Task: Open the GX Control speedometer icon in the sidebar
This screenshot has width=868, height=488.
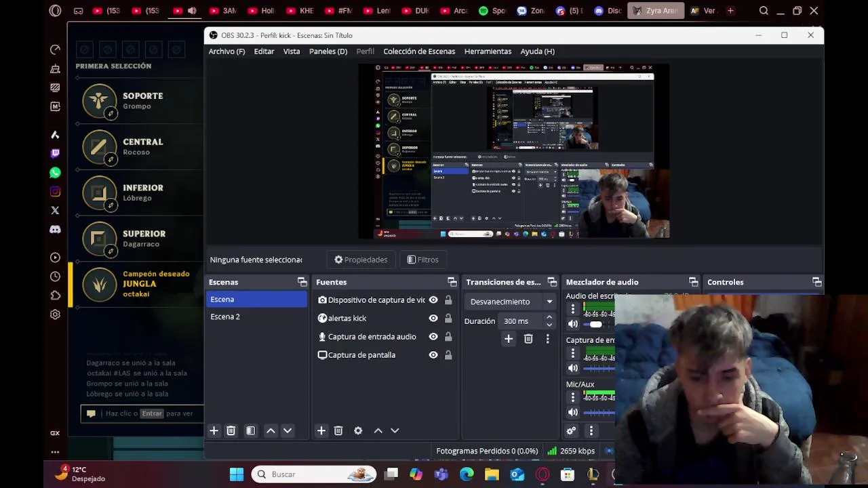Action: pos(55,49)
